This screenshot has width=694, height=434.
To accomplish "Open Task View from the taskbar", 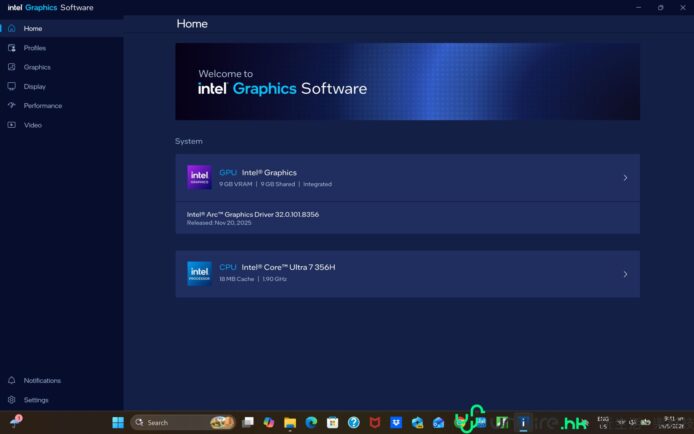I will [248, 423].
